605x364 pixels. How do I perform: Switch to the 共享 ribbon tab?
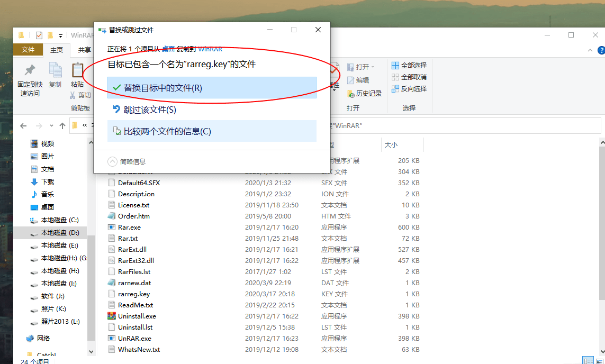[84, 50]
